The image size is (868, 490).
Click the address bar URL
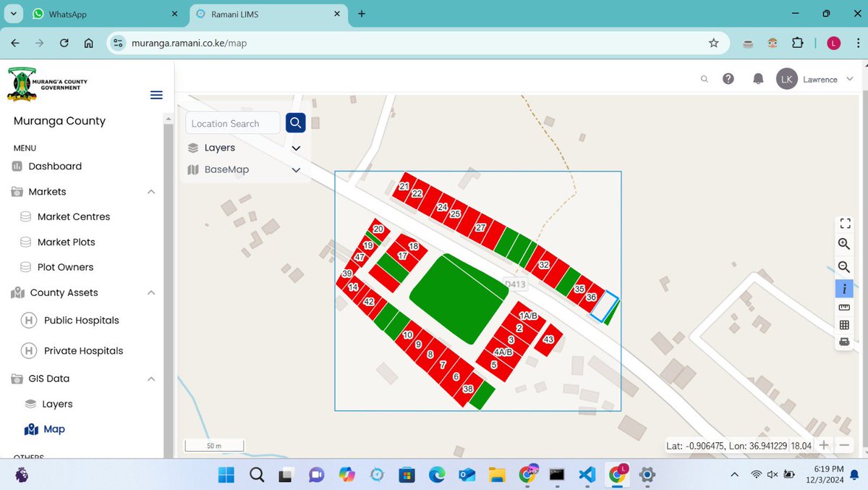190,43
